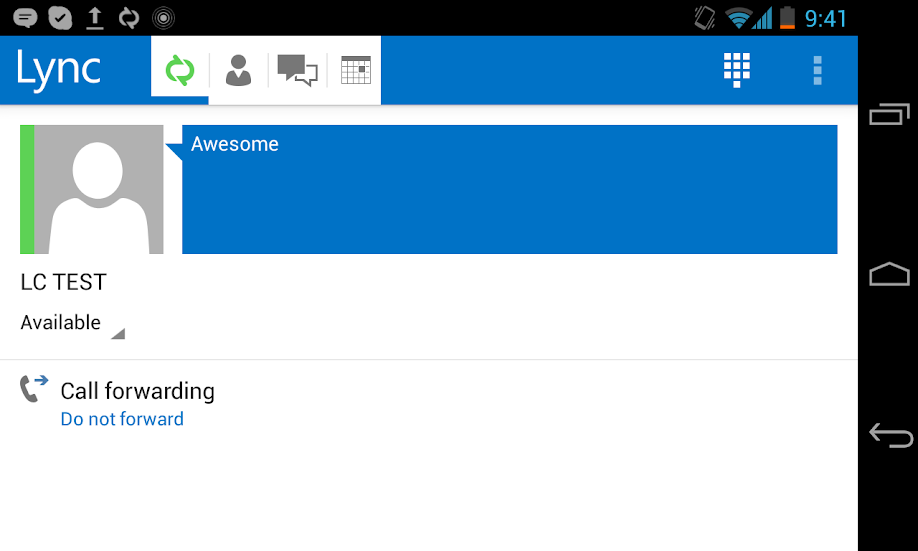Open the Meetings calendar tab
Image resolution: width=918 pixels, height=551 pixels.
[x=355, y=70]
